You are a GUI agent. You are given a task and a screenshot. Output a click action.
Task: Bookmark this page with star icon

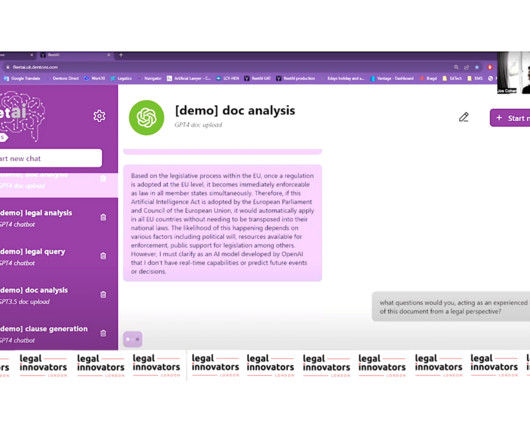click(x=477, y=67)
